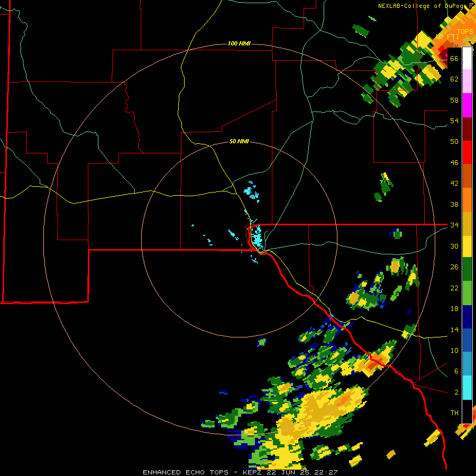Screen dimensions: 476x476
Task: Click the 54 legend value
Action: 454,121
